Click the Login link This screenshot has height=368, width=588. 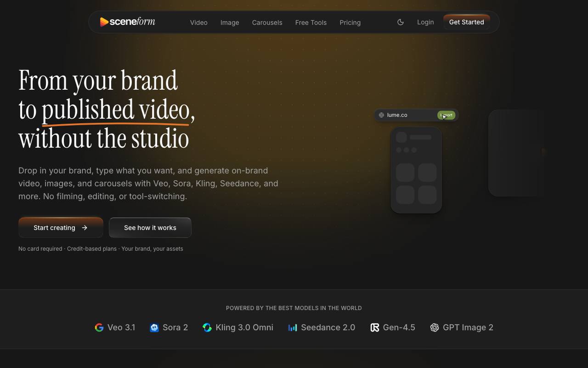(x=425, y=22)
